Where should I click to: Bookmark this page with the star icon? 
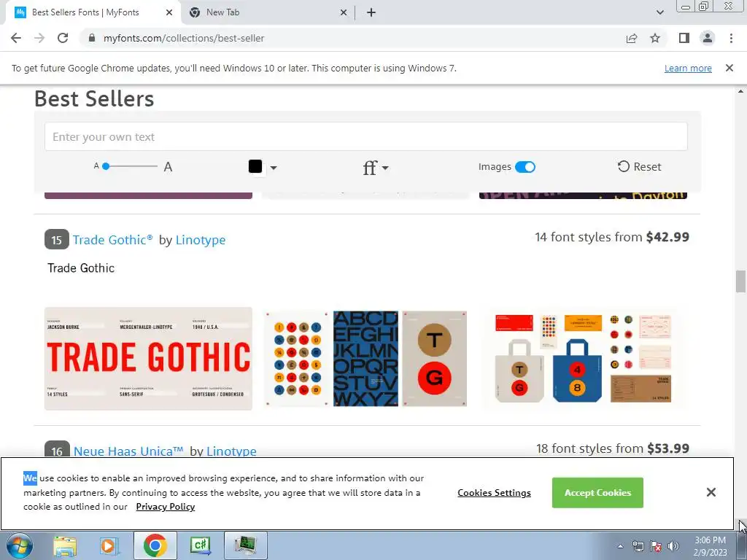pyautogui.click(x=655, y=38)
